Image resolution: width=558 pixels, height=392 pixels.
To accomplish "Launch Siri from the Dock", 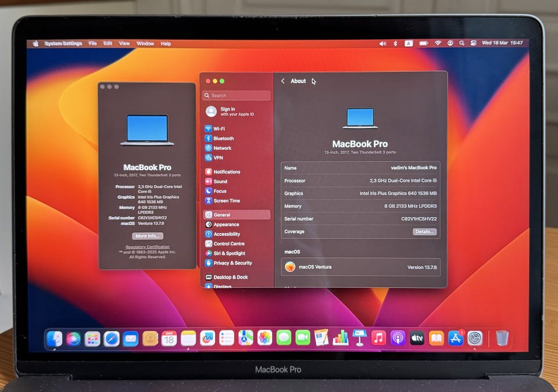I will pos(74,339).
